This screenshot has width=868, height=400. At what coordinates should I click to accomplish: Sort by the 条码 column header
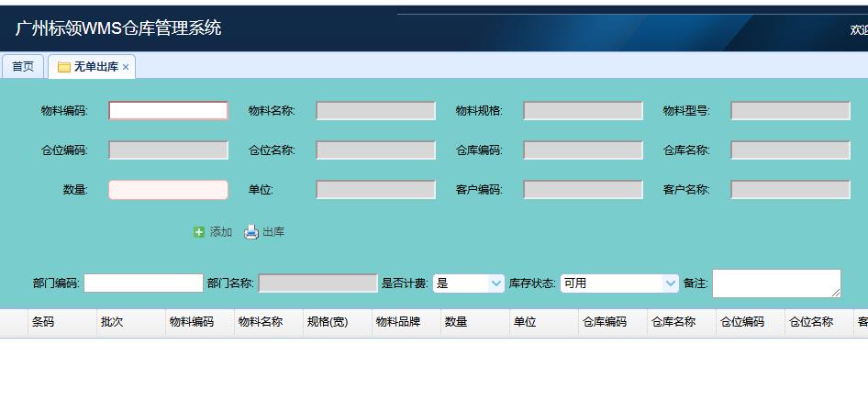(43, 322)
